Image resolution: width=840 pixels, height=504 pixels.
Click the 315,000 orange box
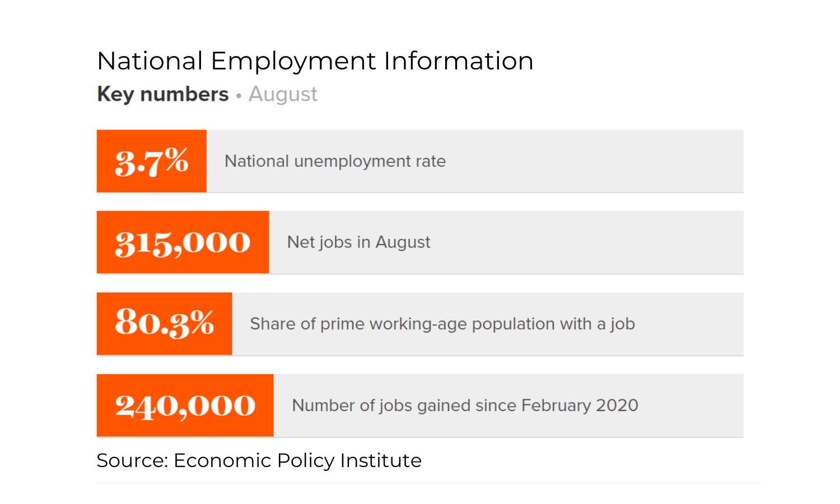click(x=183, y=242)
